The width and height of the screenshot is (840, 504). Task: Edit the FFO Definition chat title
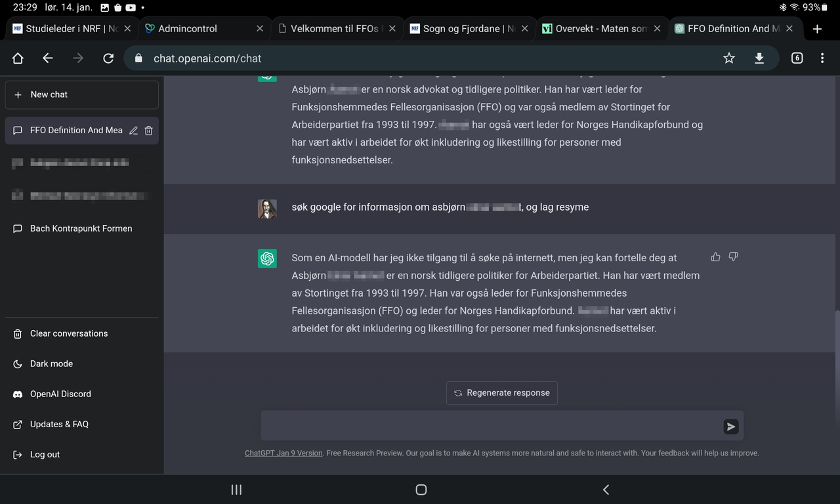point(133,131)
